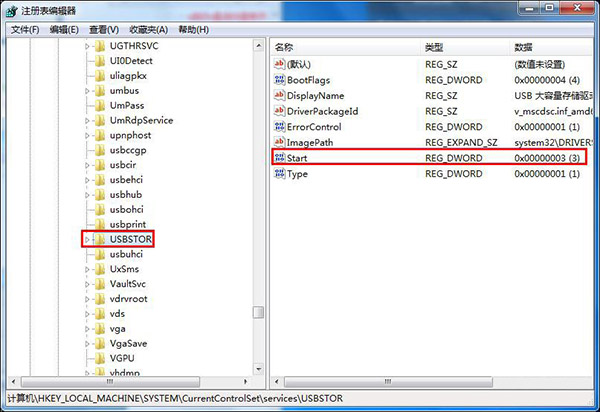Click the usbprint folder icon
The width and height of the screenshot is (600, 412).
[x=100, y=225]
